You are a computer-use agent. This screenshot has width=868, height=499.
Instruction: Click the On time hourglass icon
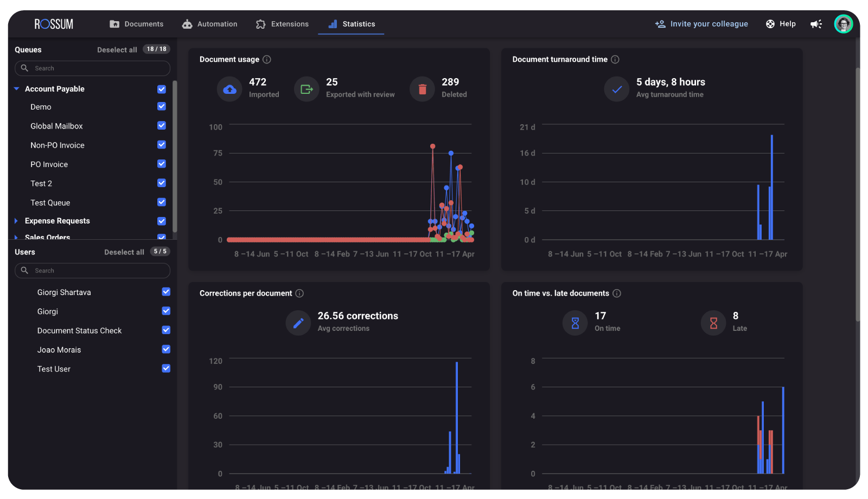[575, 322]
